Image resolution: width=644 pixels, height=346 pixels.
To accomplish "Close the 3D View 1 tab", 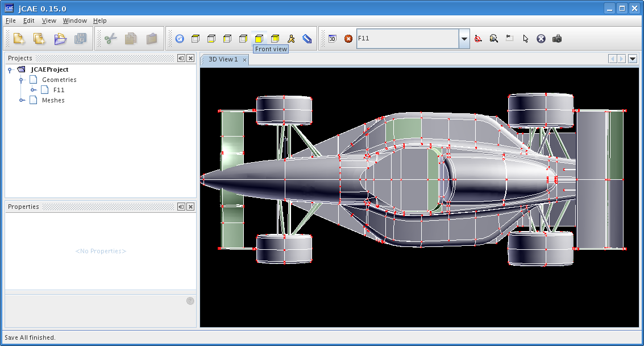I will tap(244, 60).
